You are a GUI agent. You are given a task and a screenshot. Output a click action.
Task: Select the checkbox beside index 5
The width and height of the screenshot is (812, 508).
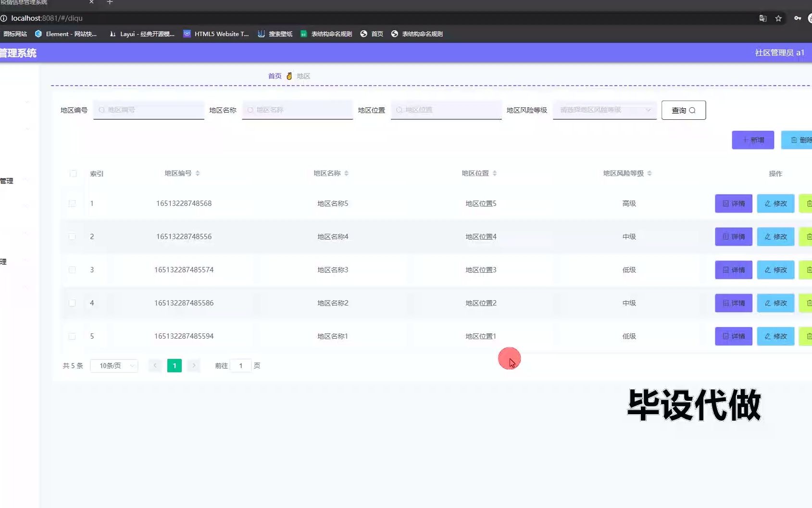click(73, 336)
